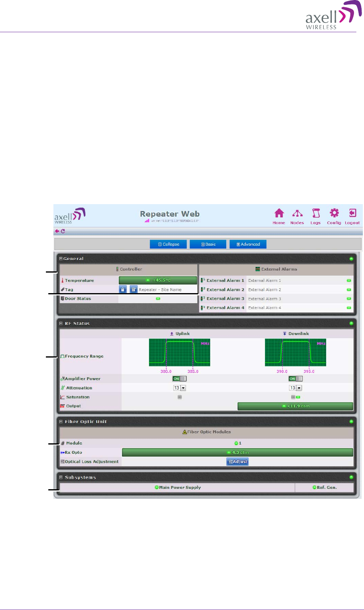The height and width of the screenshot is (610, 364).
Task: Toggle the Uplink amplifier power switch
Action: [x=180, y=378]
